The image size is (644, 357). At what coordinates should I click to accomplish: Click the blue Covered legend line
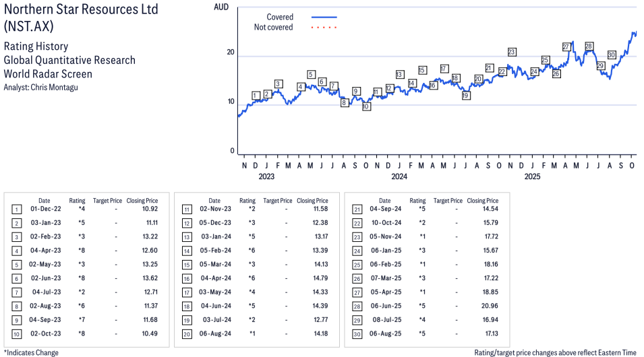click(x=324, y=17)
